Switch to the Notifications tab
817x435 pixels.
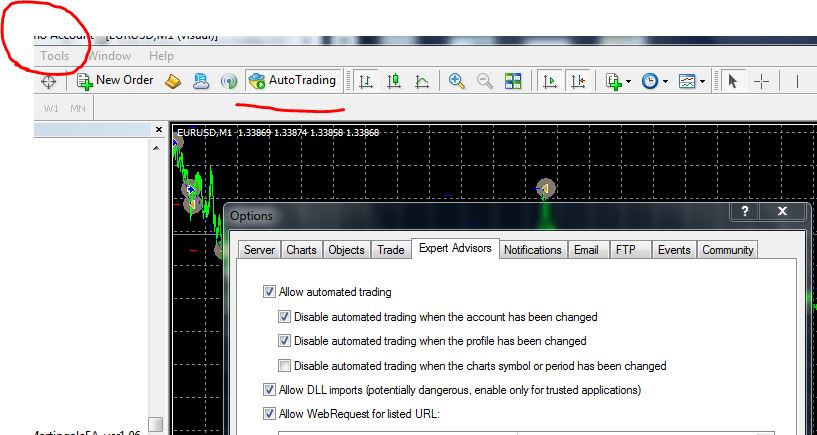[533, 250]
